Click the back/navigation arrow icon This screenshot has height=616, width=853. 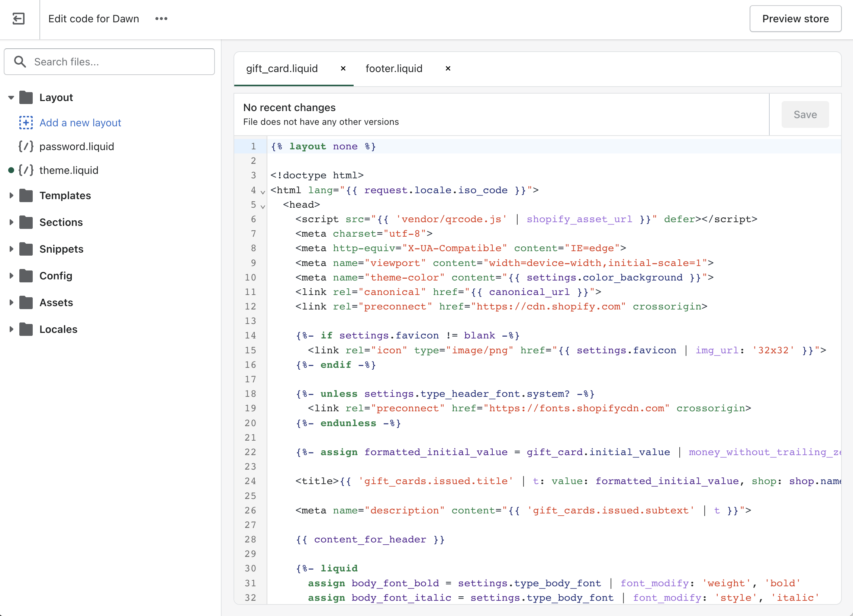[18, 19]
